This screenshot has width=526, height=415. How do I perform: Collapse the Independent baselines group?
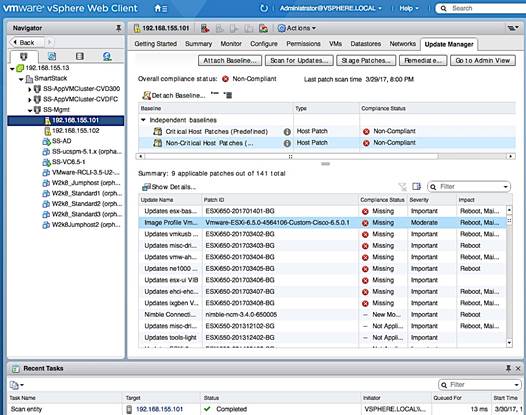(143, 120)
